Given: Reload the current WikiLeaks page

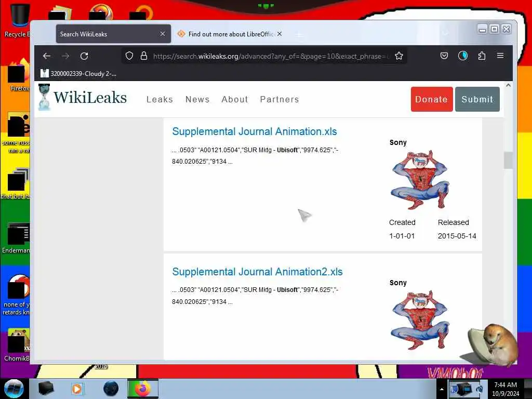Looking at the screenshot, I should click(x=84, y=56).
